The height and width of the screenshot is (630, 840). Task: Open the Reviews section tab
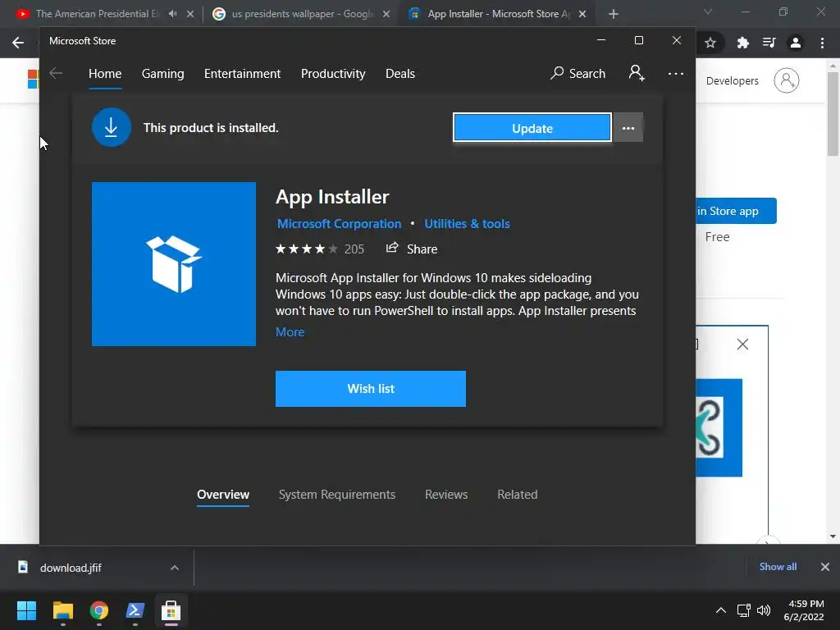(446, 495)
